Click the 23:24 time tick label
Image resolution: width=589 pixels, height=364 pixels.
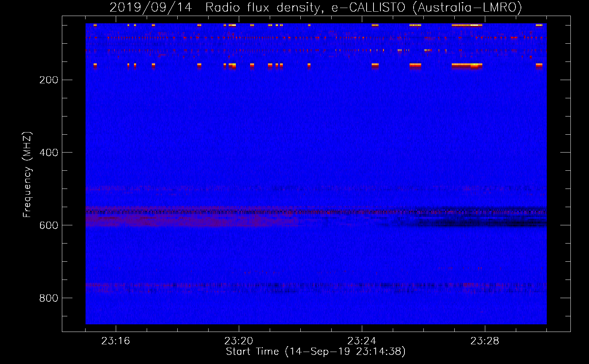(x=362, y=341)
